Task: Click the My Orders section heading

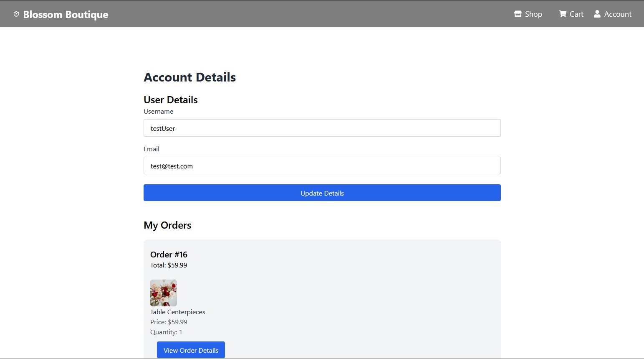Action: (x=167, y=225)
